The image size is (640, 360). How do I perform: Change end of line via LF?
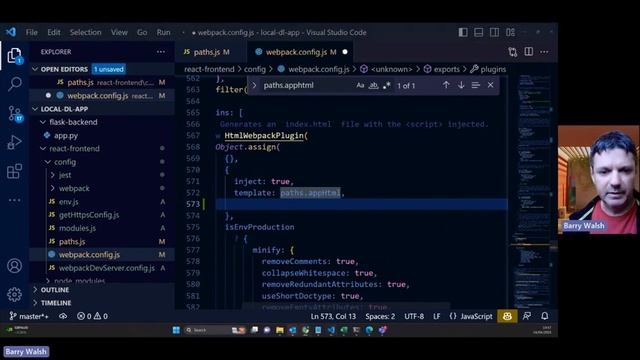pos(437,316)
